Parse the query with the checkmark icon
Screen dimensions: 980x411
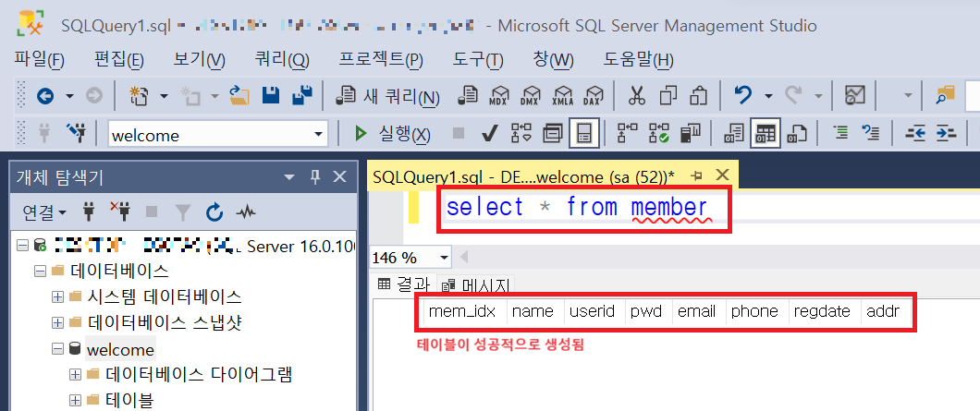(489, 132)
